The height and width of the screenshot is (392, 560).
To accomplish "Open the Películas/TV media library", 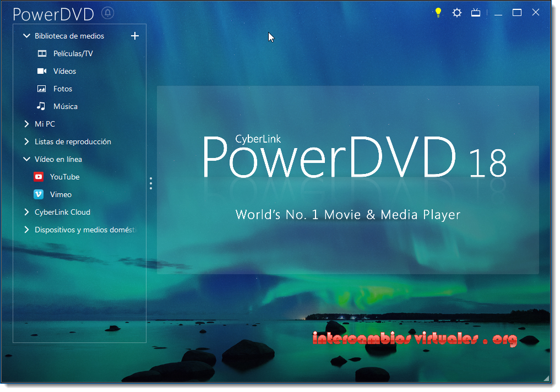I will pyautogui.click(x=66, y=53).
